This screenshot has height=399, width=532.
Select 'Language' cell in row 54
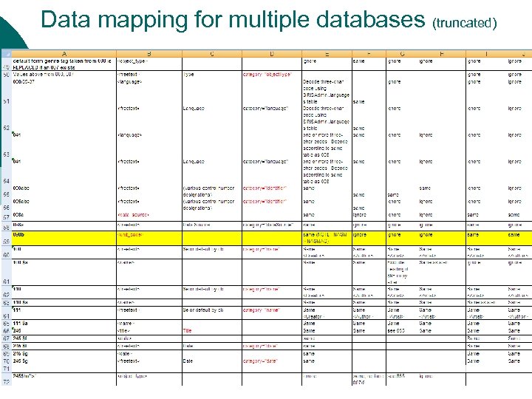tap(212, 171)
